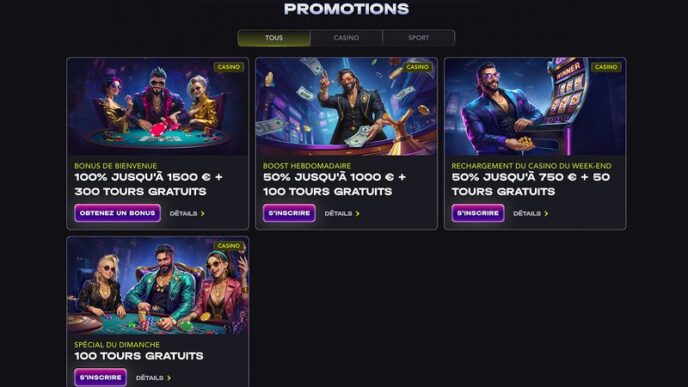Viewport: 688px width, 387px height.
Task: Click the Bonus de Bienvenue poker image
Action: click(x=158, y=107)
